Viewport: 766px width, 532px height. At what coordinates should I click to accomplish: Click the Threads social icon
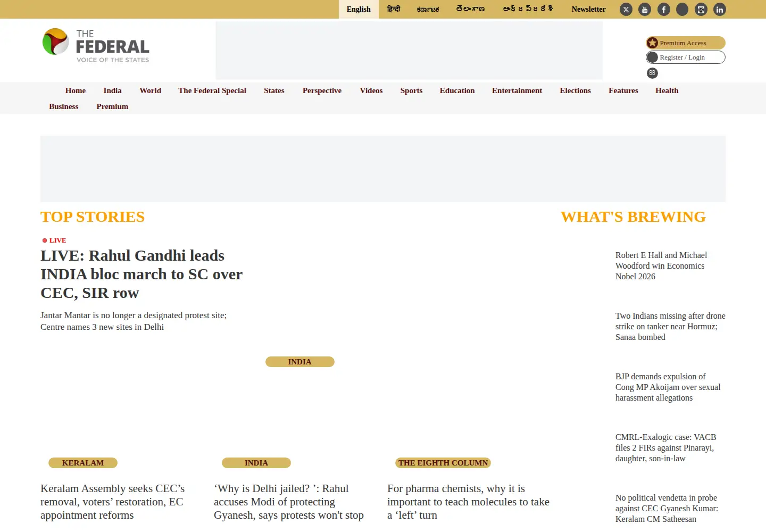tap(701, 10)
